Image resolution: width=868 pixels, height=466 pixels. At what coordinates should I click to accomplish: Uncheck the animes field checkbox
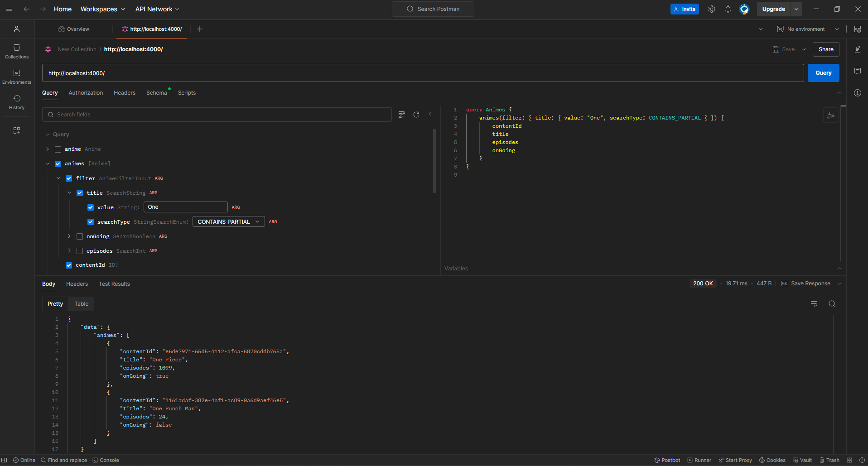click(58, 164)
